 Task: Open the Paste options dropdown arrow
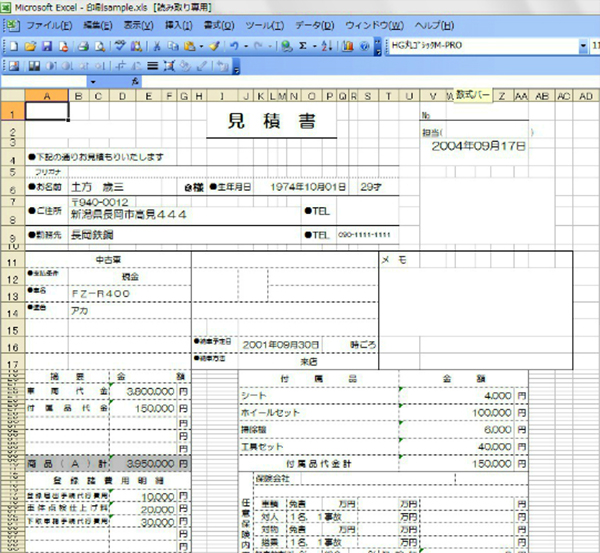pos(201,46)
